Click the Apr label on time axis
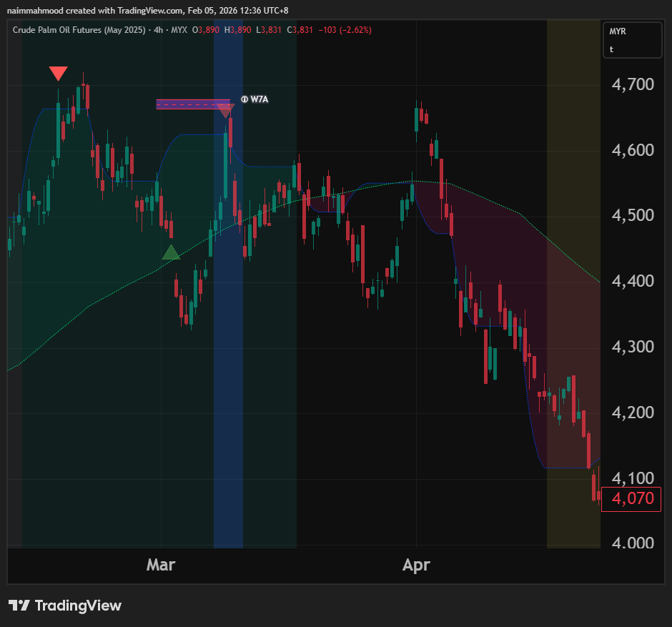The height and width of the screenshot is (627, 672). (416, 565)
